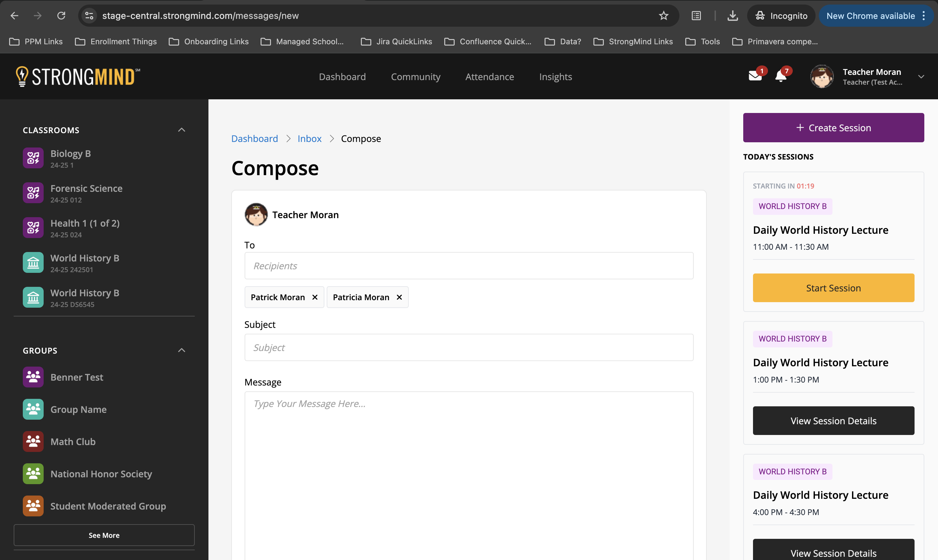Viewport: 938px width, 560px height.
Task: Follow the Inbox breadcrumb link
Action: point(309,138)
